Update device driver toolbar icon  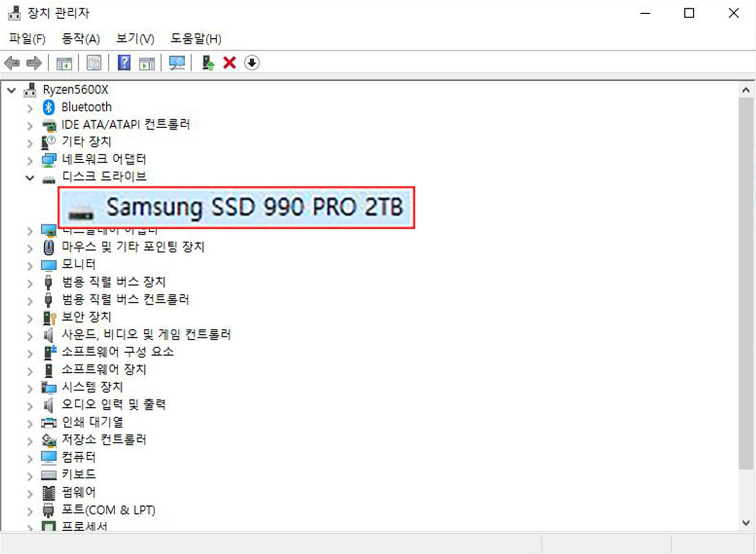coord(207,62)
